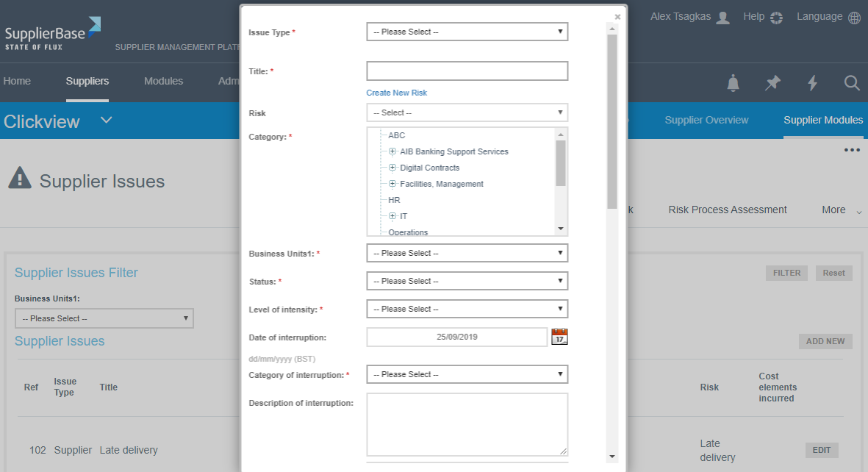Expand the Facilities, Management tree node

[x=392, y=184]
